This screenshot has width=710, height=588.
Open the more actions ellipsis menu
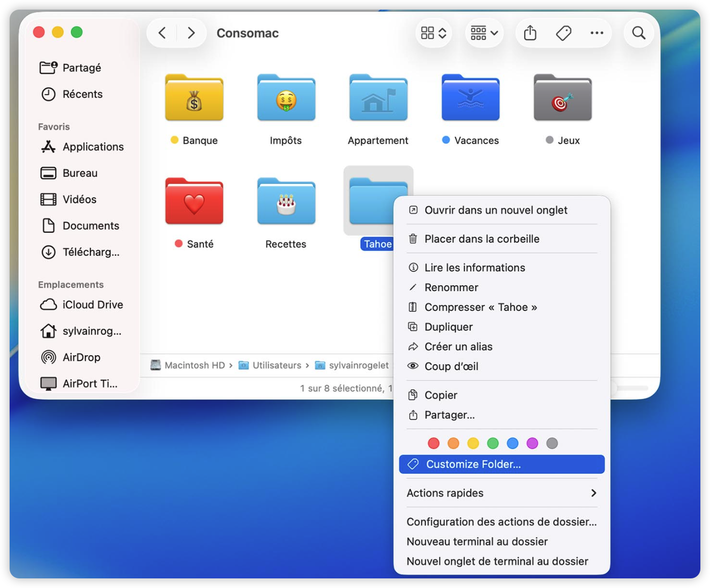tap(597, 33)
